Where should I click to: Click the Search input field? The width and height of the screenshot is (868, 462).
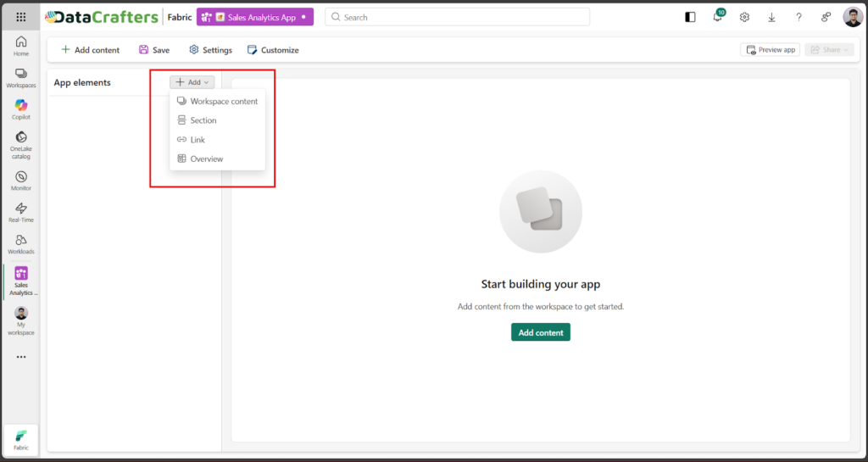[x=458, y=17]
